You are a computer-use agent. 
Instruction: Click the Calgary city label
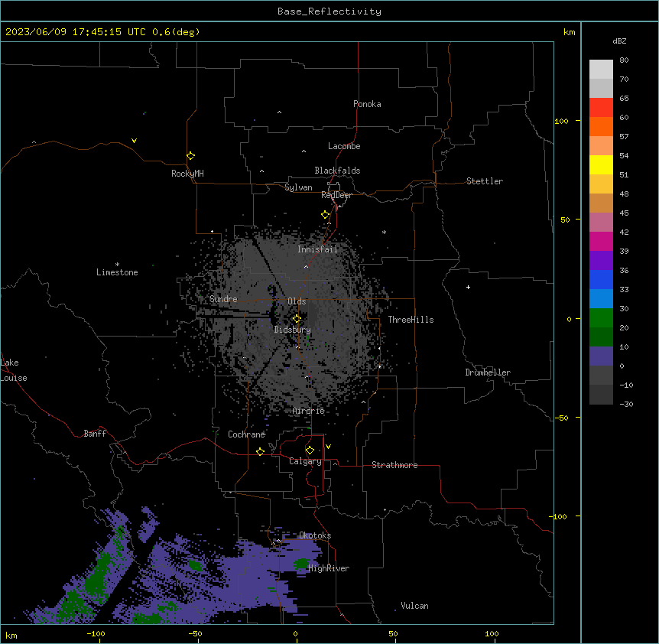click(x=305, y=461)
